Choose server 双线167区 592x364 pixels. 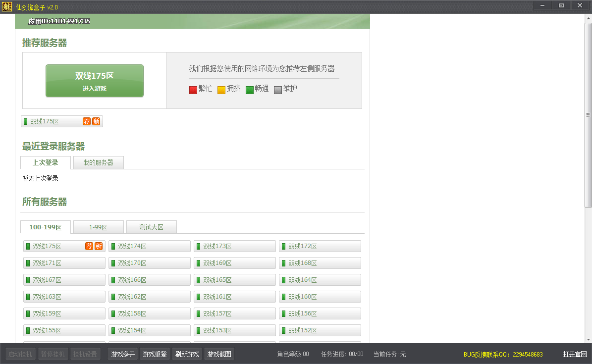(64, 280)
